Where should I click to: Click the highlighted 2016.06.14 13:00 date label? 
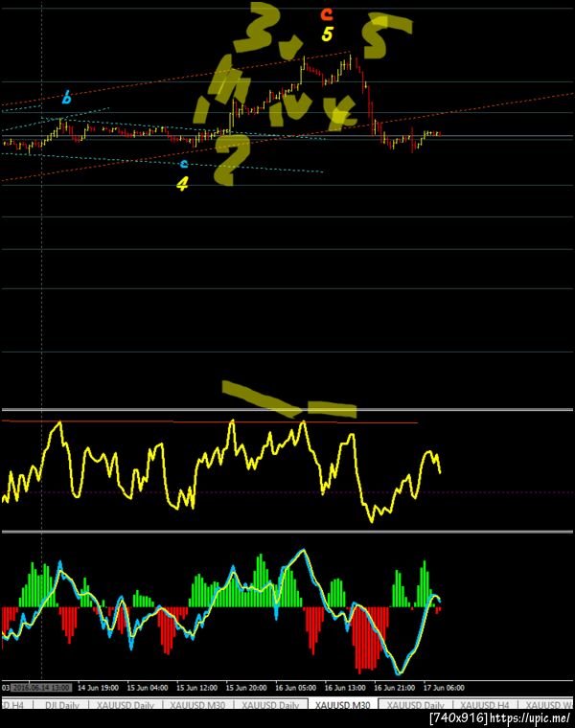41,688
